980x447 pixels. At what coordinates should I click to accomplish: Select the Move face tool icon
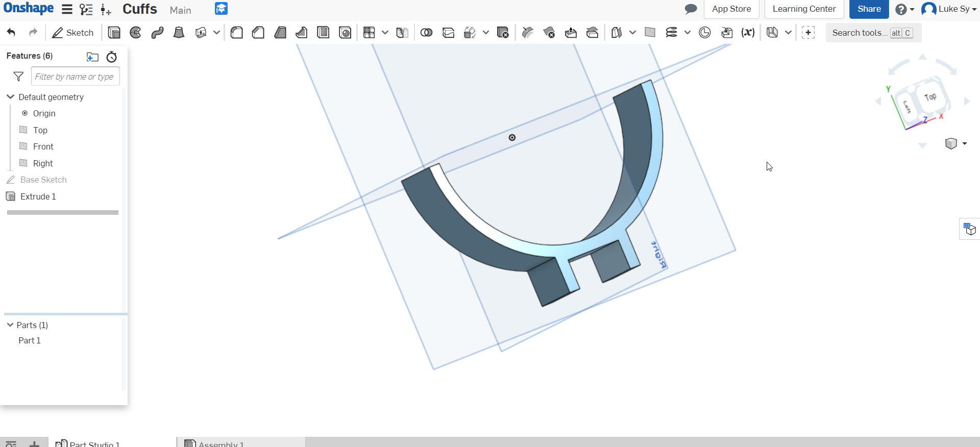[x=571, y=33]
